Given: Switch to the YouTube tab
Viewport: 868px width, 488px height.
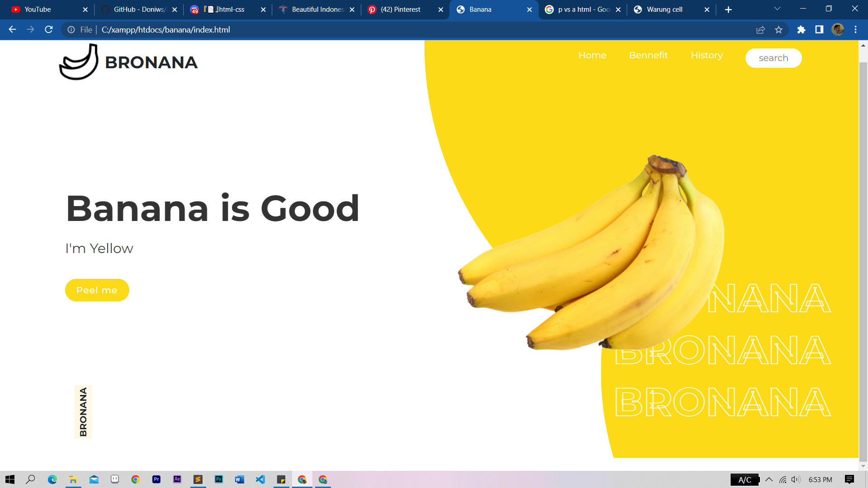Looking at the screenshot, I should tap(38, 9).
